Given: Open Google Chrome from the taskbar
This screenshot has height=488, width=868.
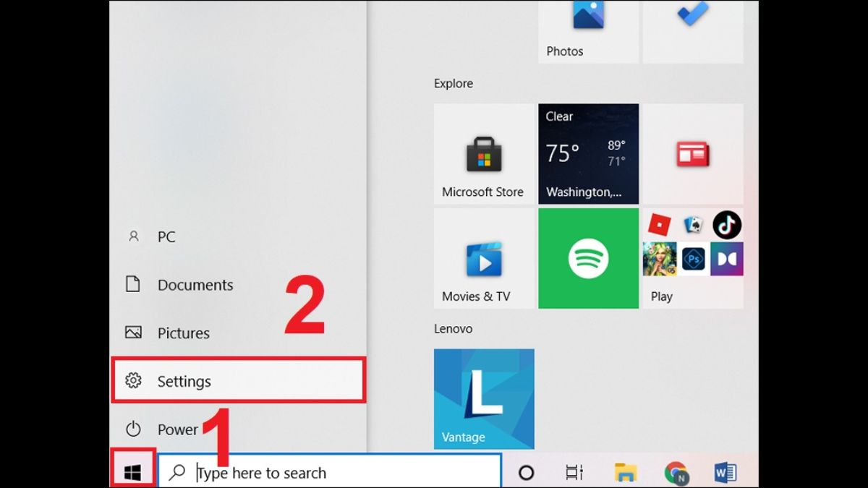Looking at the screenshot, I should coord(676,473).
